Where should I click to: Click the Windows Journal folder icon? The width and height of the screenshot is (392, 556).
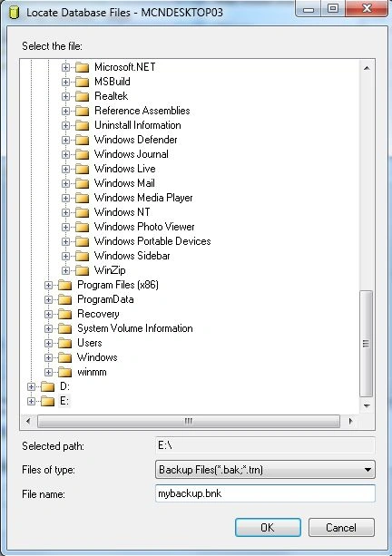pos(82,154)
